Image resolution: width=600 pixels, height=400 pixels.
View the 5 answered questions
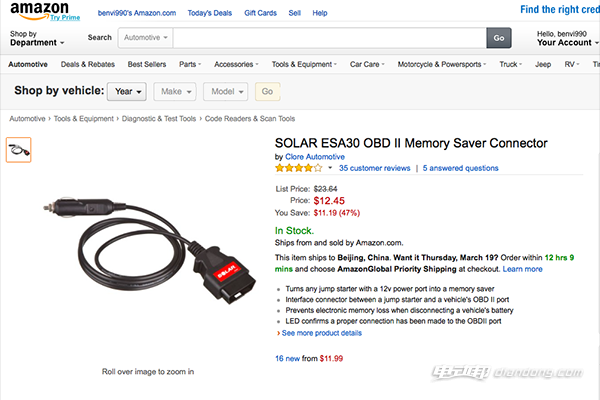pos(460,169)
